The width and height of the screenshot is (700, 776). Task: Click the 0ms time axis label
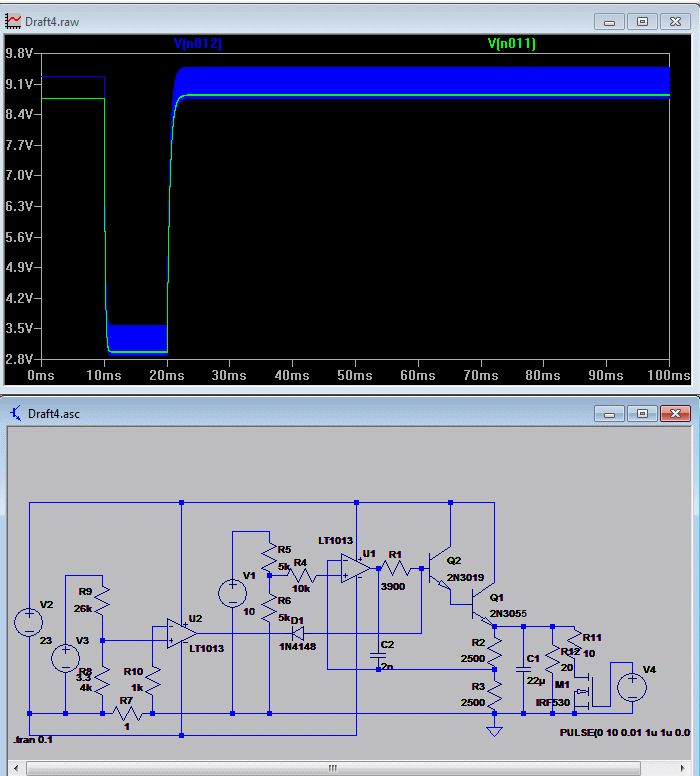tap(41, 375)
